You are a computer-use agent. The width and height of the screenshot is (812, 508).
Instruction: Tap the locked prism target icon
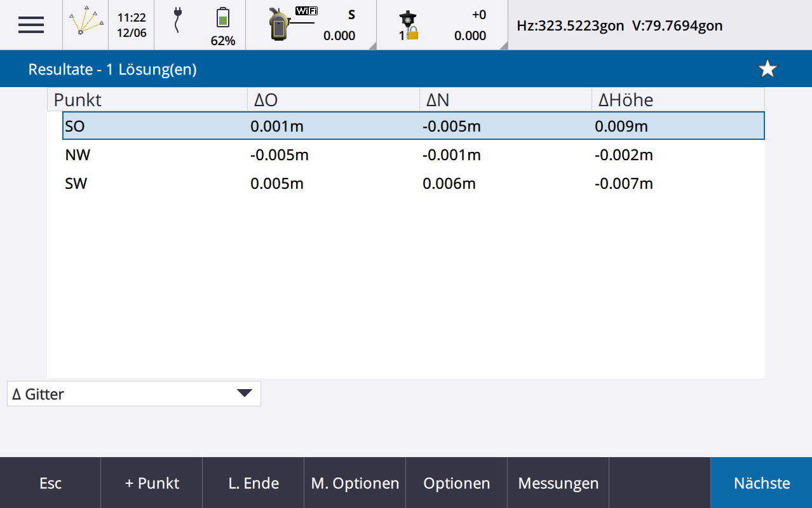pyautogui.click(x=409, y=26)
